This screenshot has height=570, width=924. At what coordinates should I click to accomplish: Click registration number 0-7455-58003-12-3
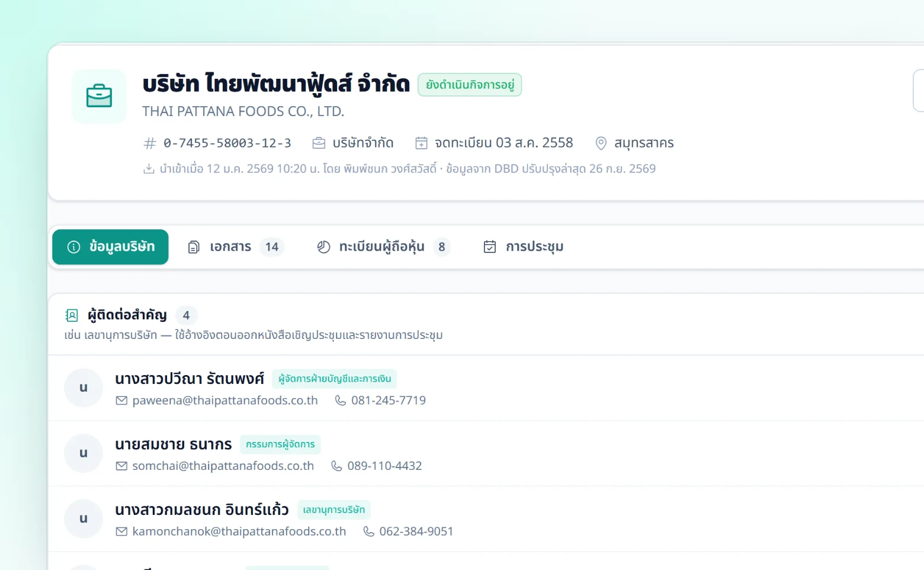pyautogui.click(x=227, y=143)
